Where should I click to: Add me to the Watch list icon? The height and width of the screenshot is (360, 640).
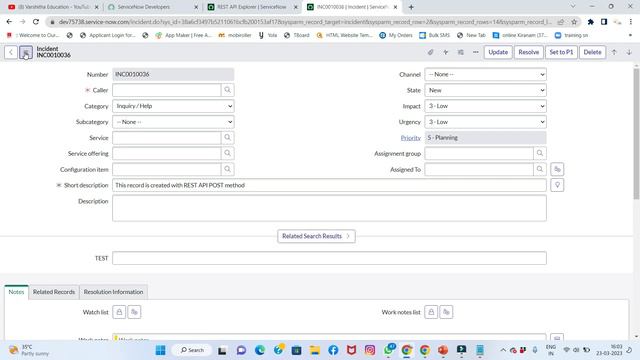[134, 312]
